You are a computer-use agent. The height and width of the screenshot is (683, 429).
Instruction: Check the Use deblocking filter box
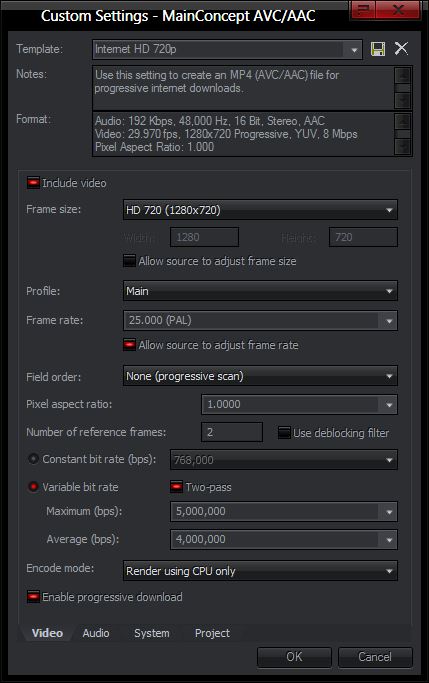coord(284,433)
